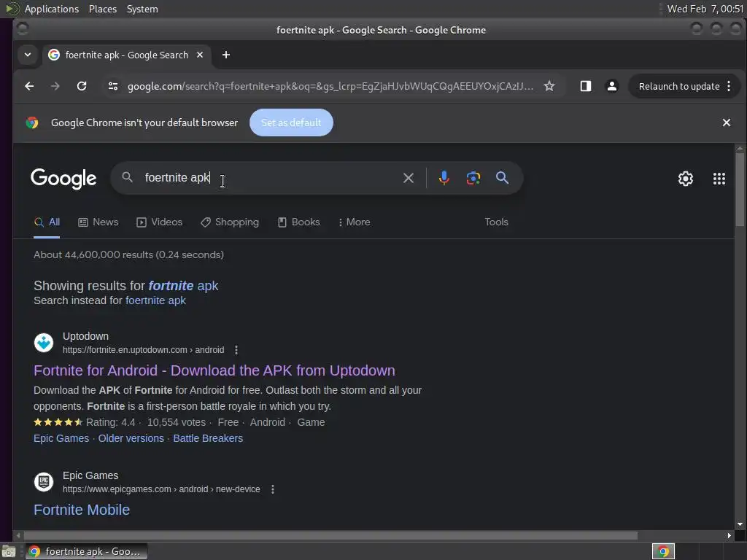Click the corrected fortnite apk link
The image size is (747, 560).
pyautogui.click(x=183, y=286)
